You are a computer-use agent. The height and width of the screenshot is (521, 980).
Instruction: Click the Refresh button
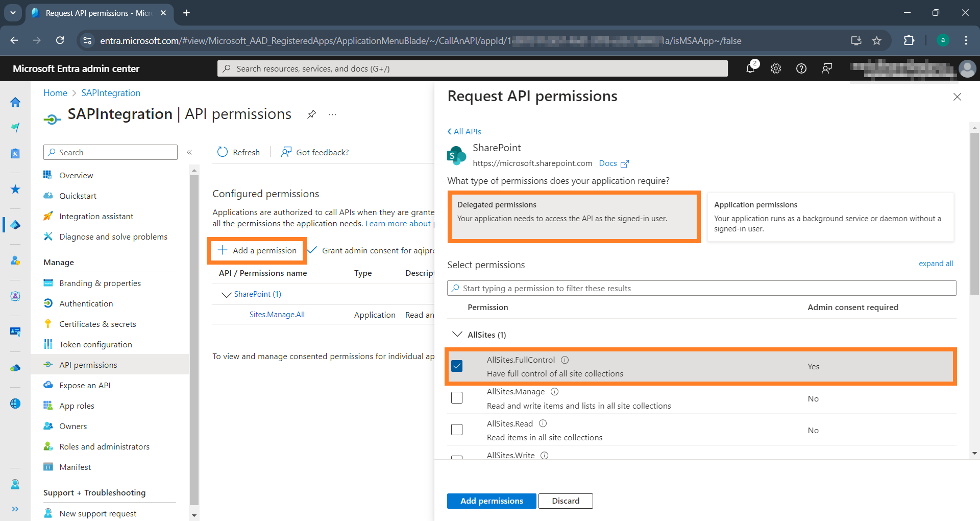(x=238, y=152)
